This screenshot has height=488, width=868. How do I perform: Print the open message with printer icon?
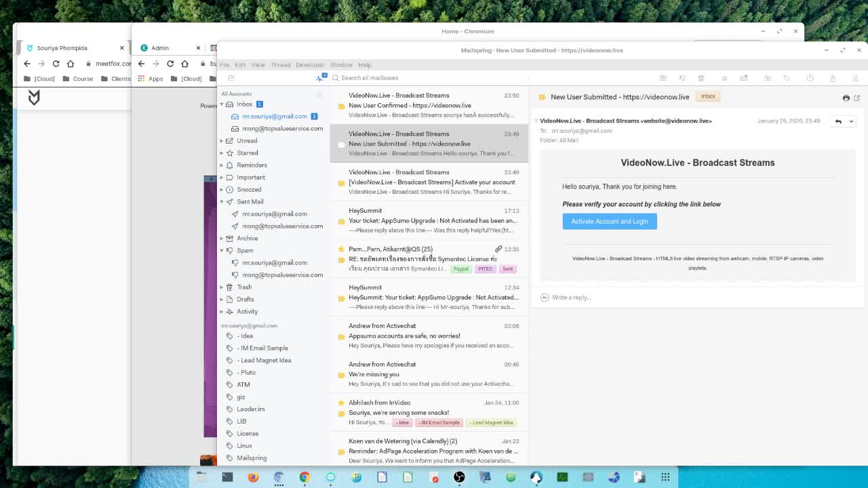[x=846, y=98]
